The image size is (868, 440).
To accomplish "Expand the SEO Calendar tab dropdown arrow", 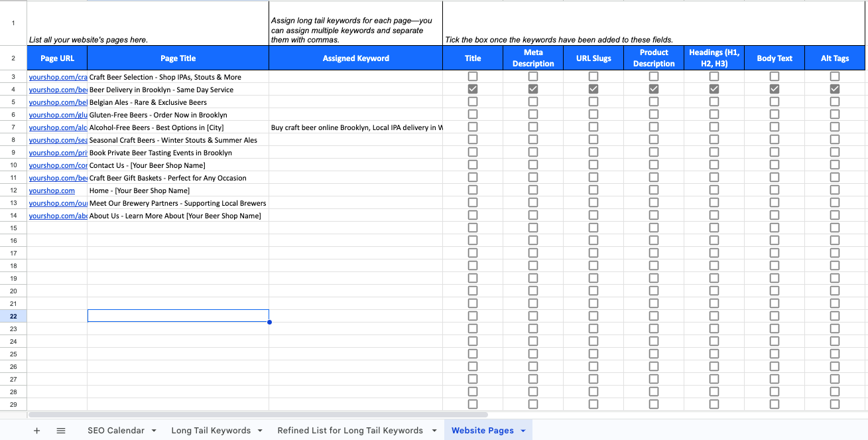I will point(155,431).
